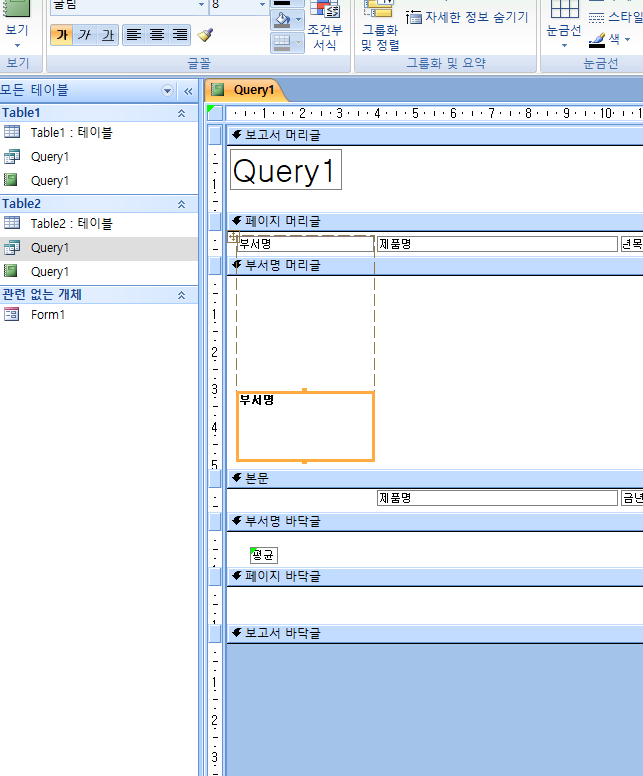Open Form1 from the navigation pane
Viewport: 643px width, 776px height.
point(48,314)
